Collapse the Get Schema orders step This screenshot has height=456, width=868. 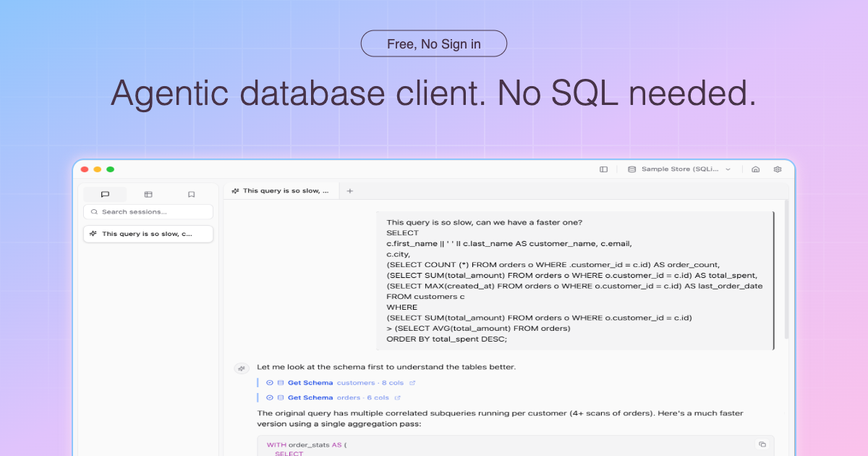(x=270, y=397)
